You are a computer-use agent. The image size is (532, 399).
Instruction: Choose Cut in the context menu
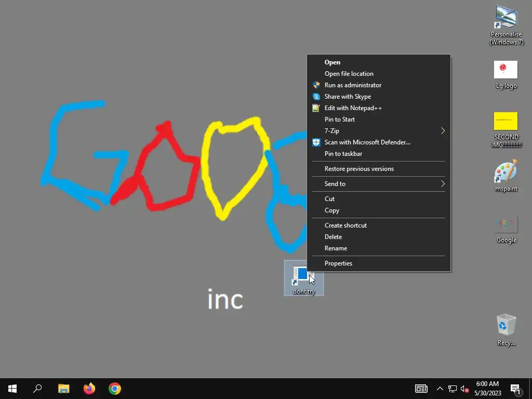point(379,199)
